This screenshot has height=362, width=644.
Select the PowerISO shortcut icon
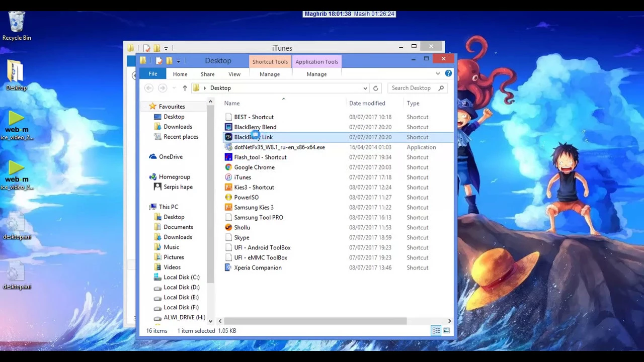(x=228, y=198)
